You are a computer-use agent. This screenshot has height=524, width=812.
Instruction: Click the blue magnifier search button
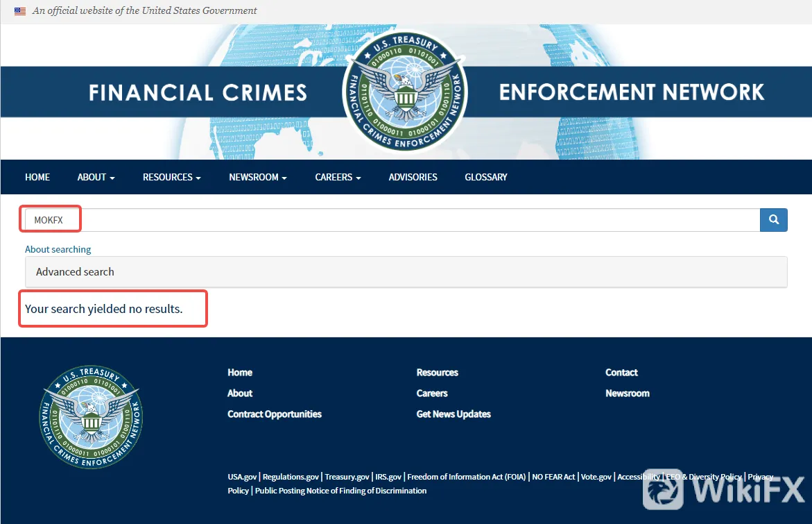pyautogui.click(x=773, y=220)
